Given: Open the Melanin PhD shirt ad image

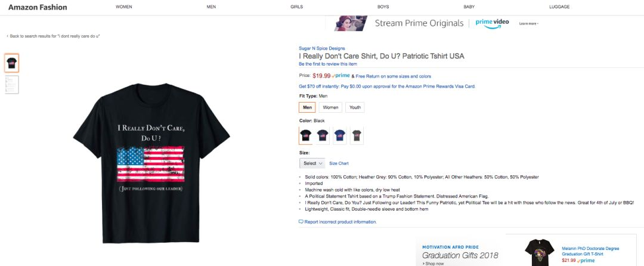Looking at the screenshot, I should click(541, 252).
